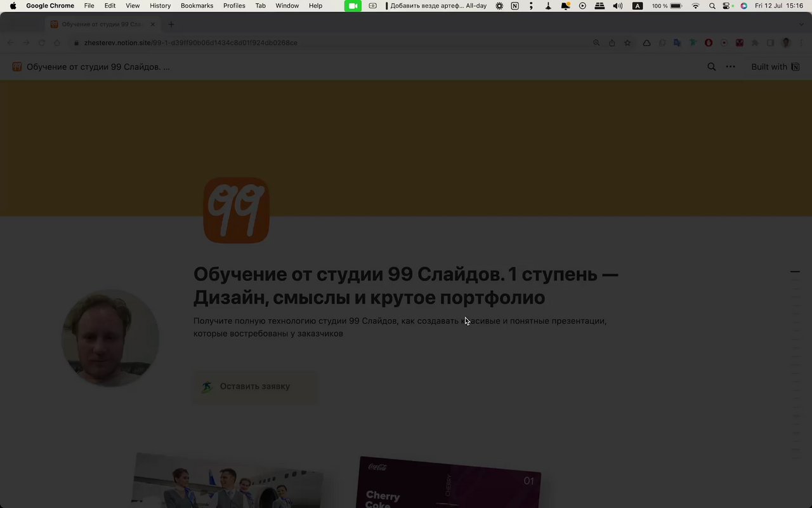Open the Window menu

[287, 6]
